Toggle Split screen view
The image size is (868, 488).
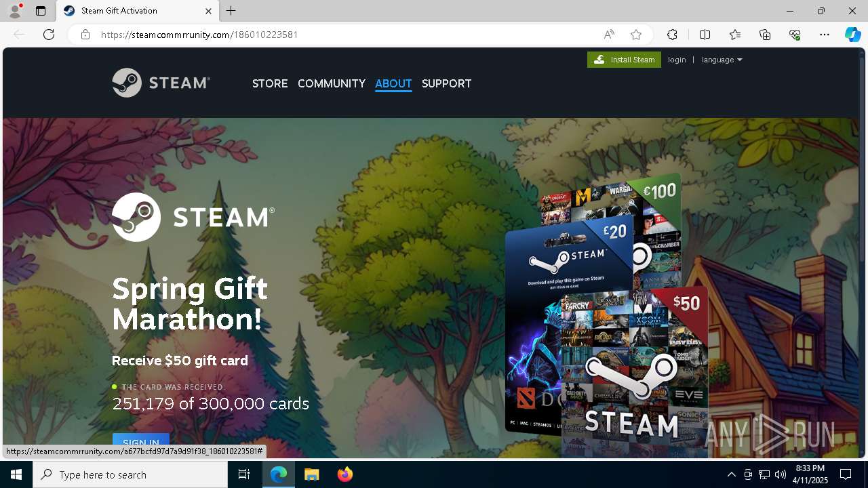click(x=705, y=35)
